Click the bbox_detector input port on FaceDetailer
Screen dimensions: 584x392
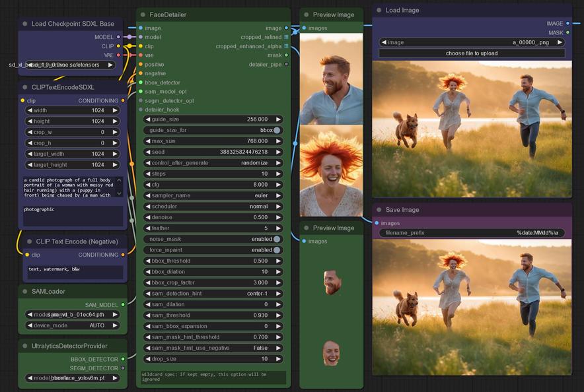[x=141, y=82]
